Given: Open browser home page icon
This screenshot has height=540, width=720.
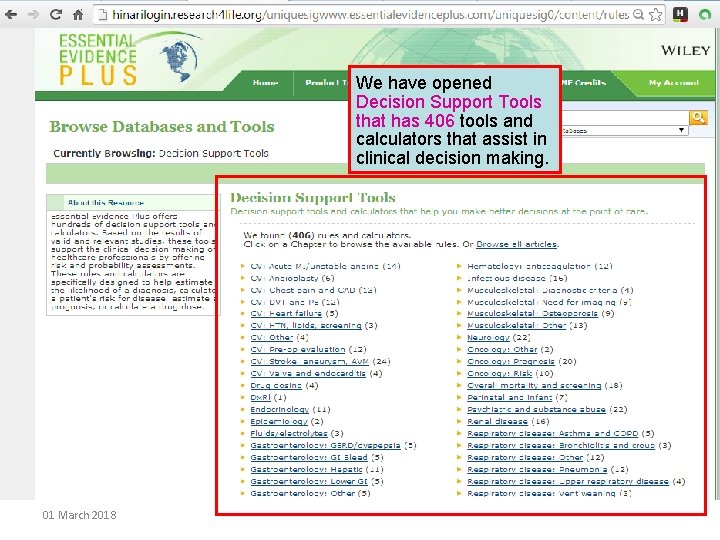Looking at the screenshot, I should (78, 15).
